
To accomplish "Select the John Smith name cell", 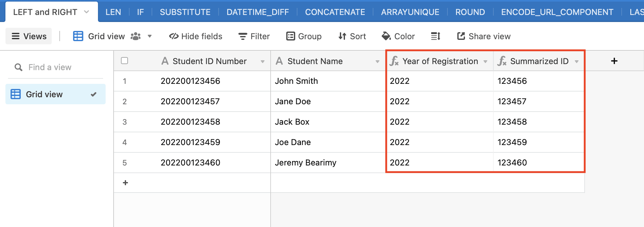I will pyautogui.click(x=328, y=81).
